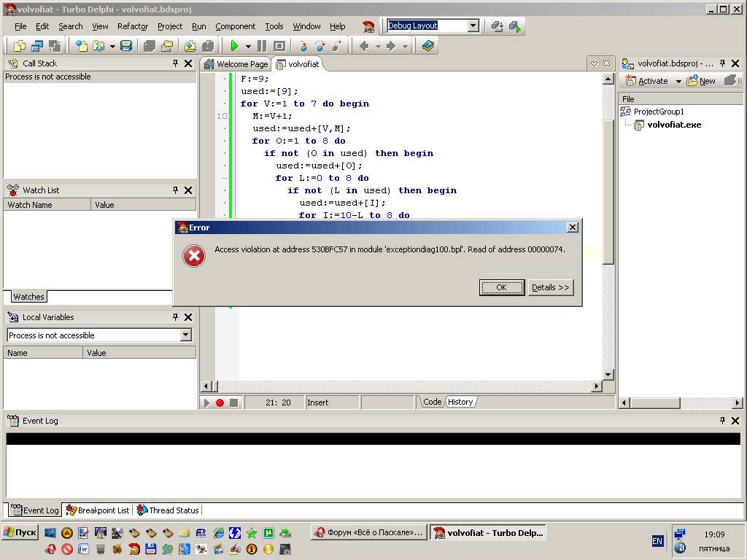Click the Pause program toolbar icon
The width and height of the screenshot is (747, 560).
click(262, 46)
